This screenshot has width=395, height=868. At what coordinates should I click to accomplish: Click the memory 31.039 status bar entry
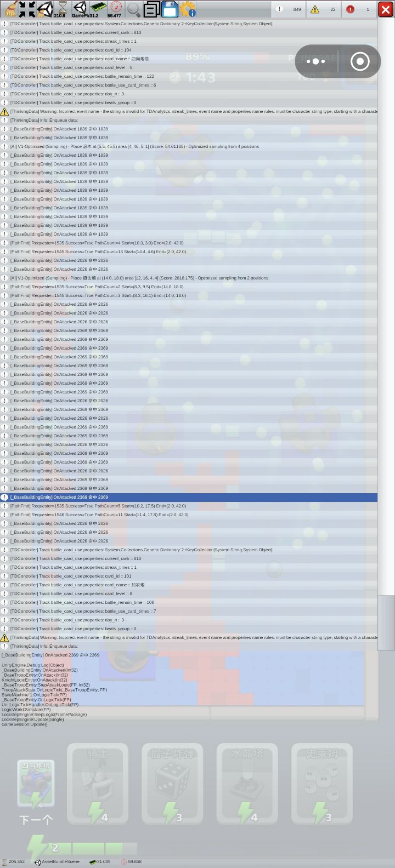coord(100,862)
